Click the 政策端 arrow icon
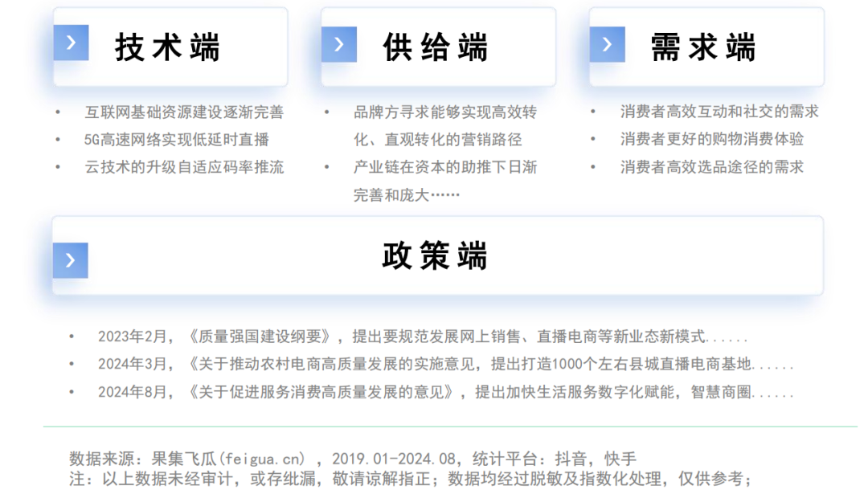The height and width of the screenshot is (498, 868). [x=71, y=259]
